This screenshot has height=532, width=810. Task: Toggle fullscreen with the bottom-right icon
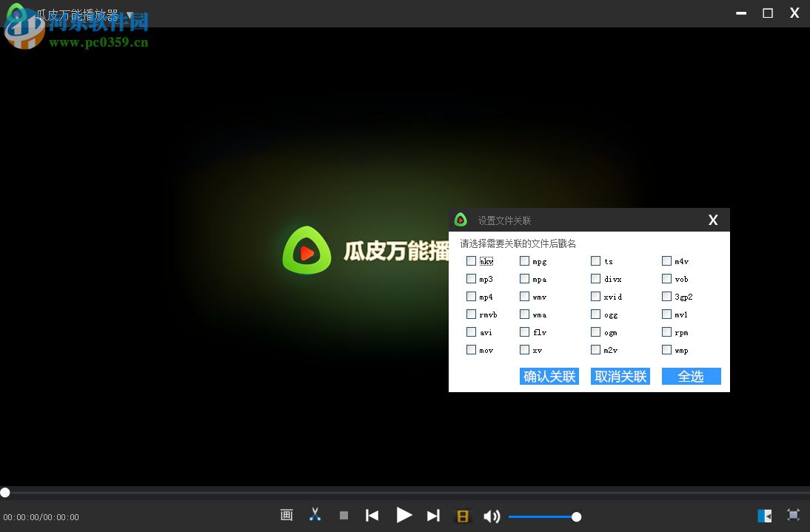click(793, 515)
